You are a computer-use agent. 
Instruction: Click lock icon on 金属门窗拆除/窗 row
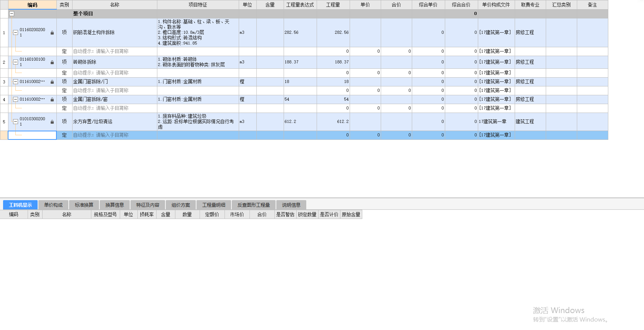pyautogui.click(x=52, y=99)
